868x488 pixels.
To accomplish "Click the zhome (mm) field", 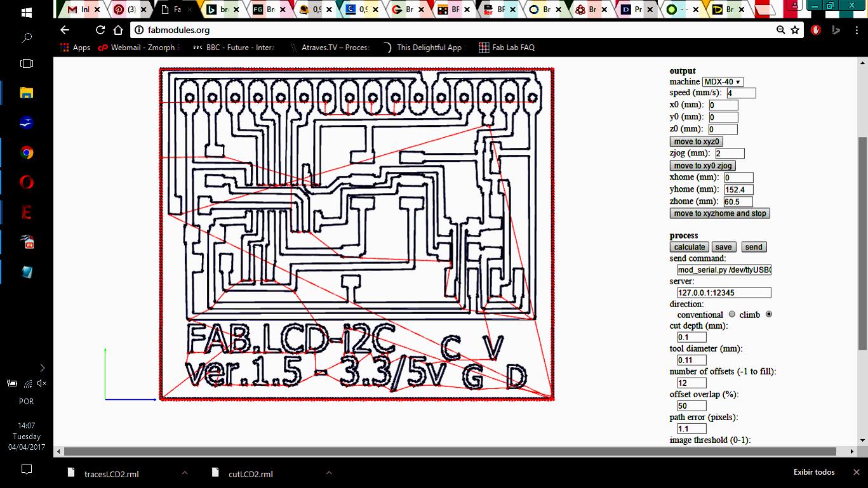I will (738, 202).
